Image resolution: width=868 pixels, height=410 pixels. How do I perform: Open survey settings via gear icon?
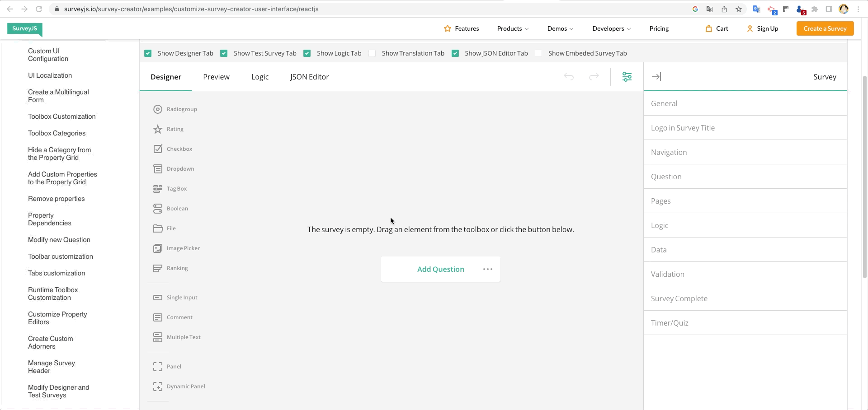pyautogui.click(x=627, y=77)
